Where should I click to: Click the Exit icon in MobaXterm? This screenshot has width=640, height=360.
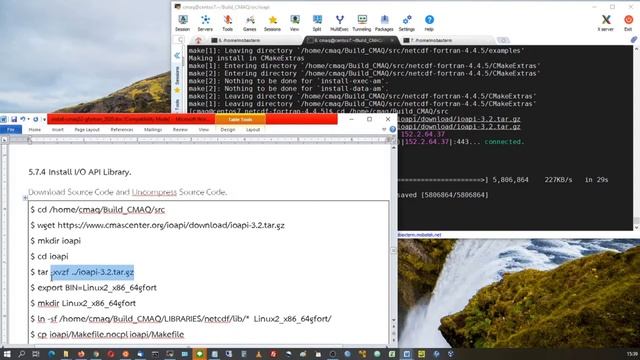coord(628,23)
